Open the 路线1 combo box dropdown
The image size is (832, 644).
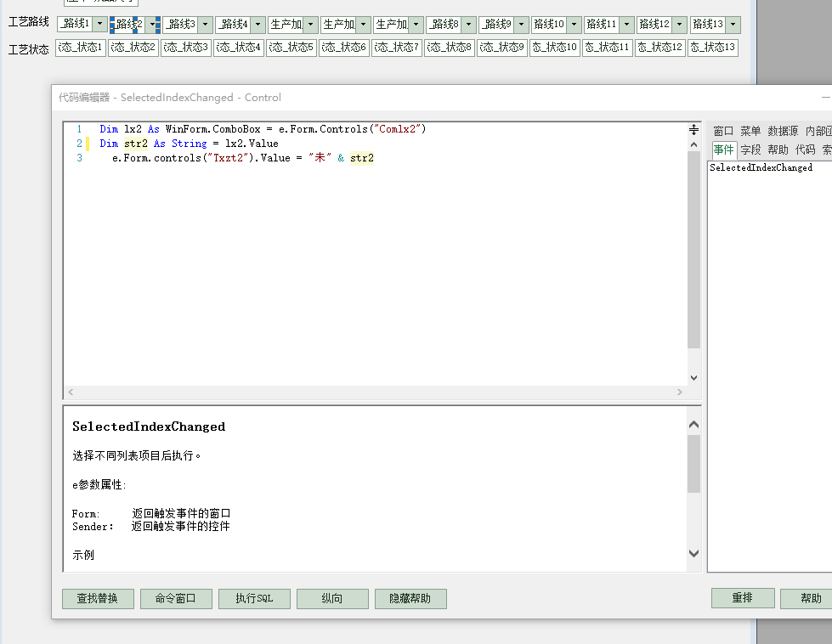(x=99, y=24)
